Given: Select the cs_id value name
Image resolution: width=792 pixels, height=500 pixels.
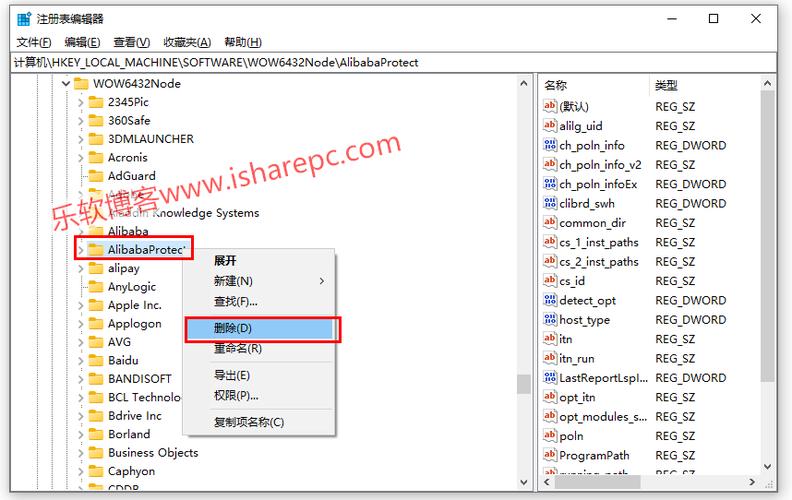Looking at the screenshot, I should click(x=572, y=281).
